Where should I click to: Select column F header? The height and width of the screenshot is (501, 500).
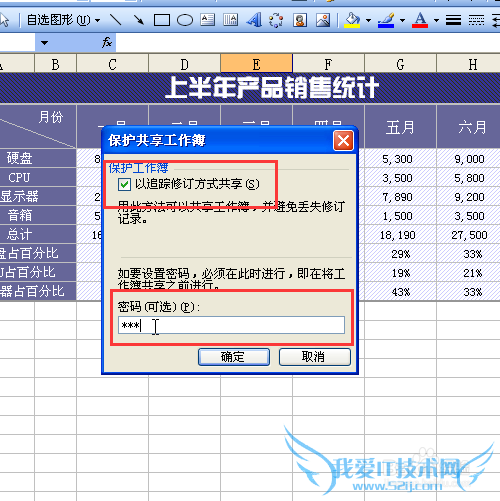pyautogui.click(x=328, y=64)
